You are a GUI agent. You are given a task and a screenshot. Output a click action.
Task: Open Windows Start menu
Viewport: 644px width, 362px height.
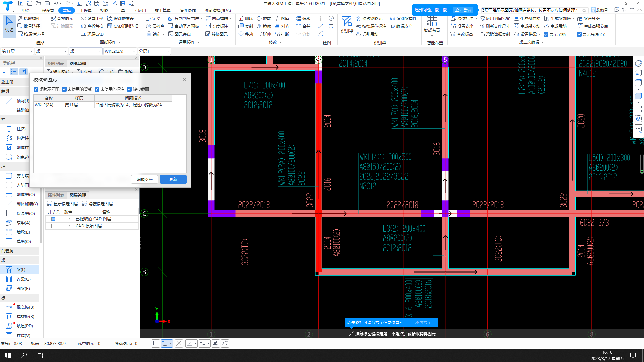[8, 355]
